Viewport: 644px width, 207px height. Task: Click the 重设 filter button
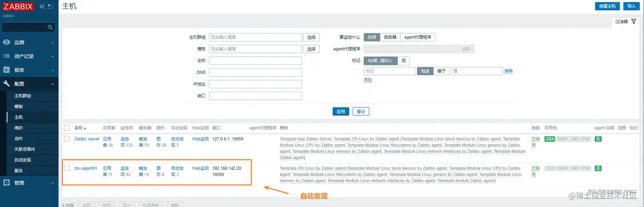point(361,111)
